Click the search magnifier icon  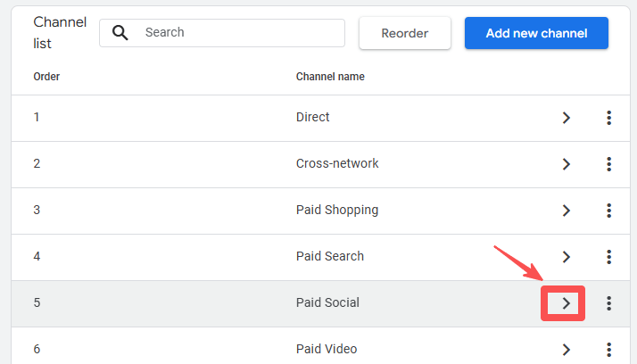tap(120, 33)
